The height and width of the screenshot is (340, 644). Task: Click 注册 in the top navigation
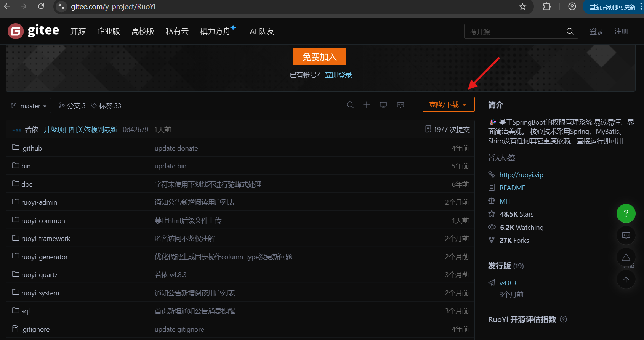point(621,31)
